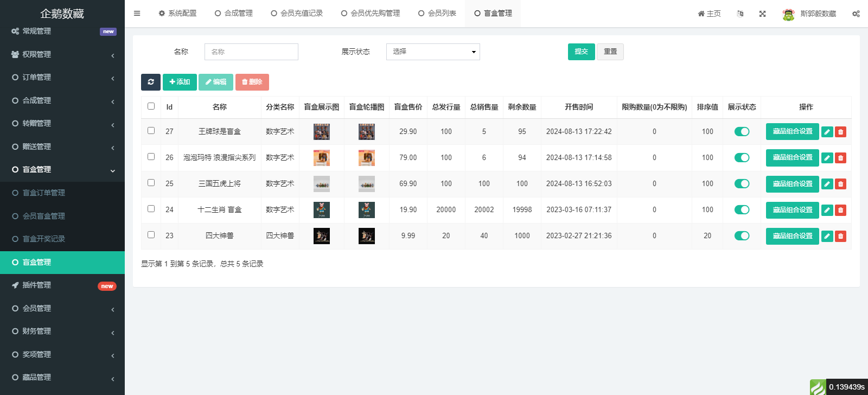This screenshot has width=868, height=395.
Task: Collapse the sidebar with the hamburger icon
Action: pos(137,14)
